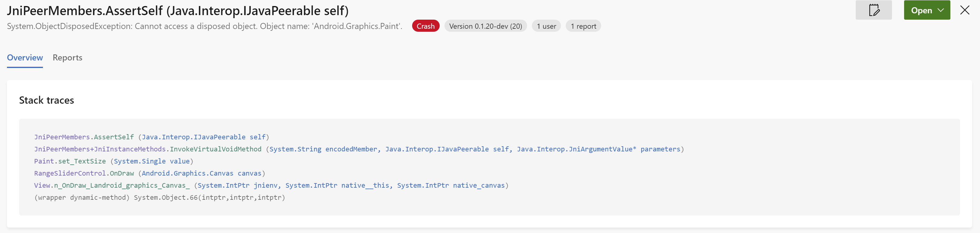The image size is (980, 233).
Task: Select the Overview tab
Action: pyautogui.click(x=25, y=57)
